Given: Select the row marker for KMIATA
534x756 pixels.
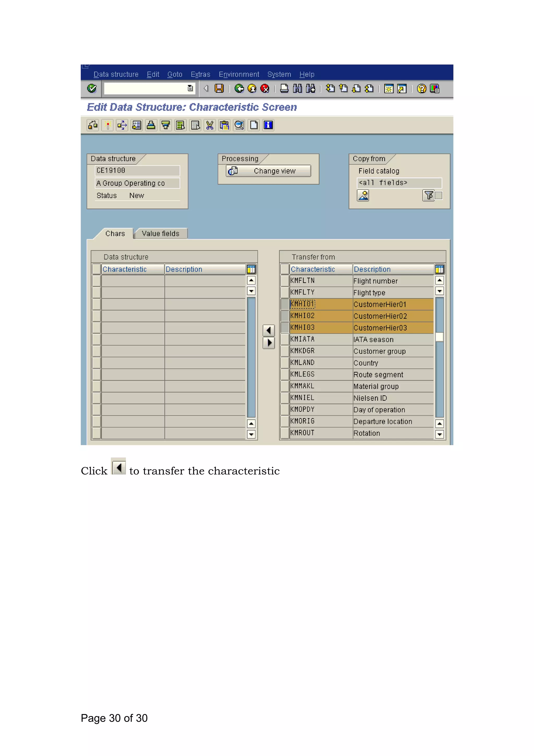Looking at the screenshot, I should click(x=285, y=339).
